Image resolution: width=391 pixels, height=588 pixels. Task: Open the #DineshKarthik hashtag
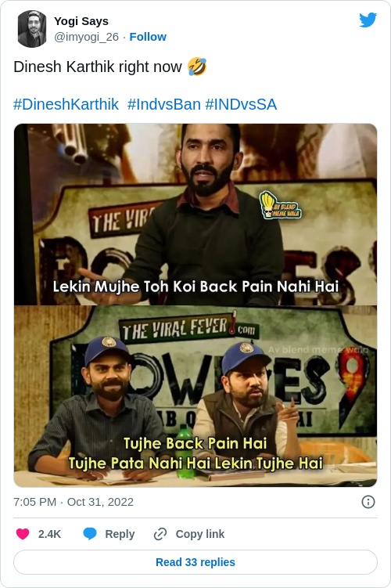pos(66,104)
